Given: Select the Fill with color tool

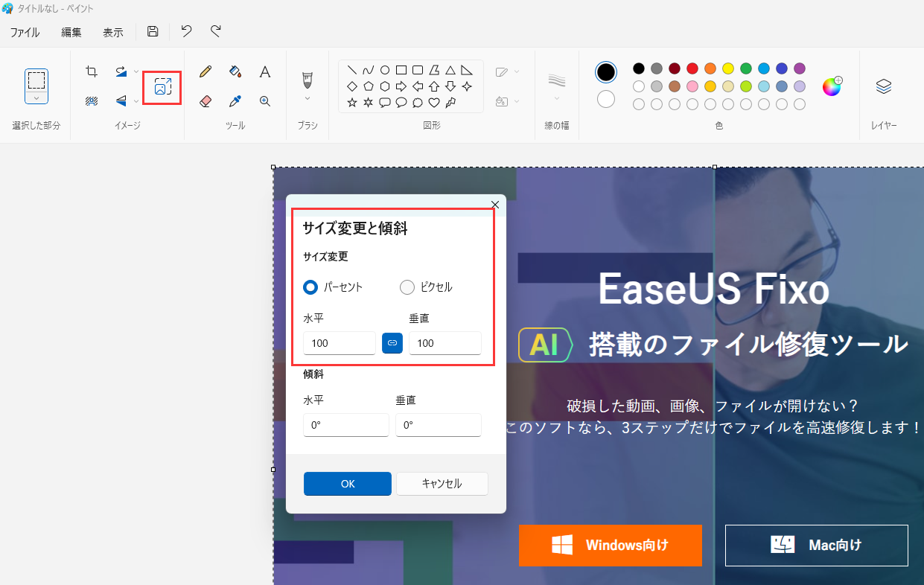Looking at the screenshot, I should [235, 71].
